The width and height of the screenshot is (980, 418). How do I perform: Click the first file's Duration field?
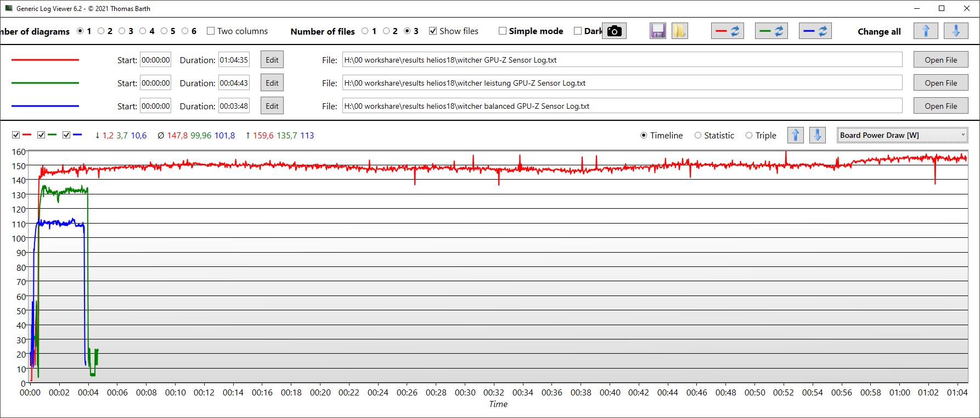point(234,60)
